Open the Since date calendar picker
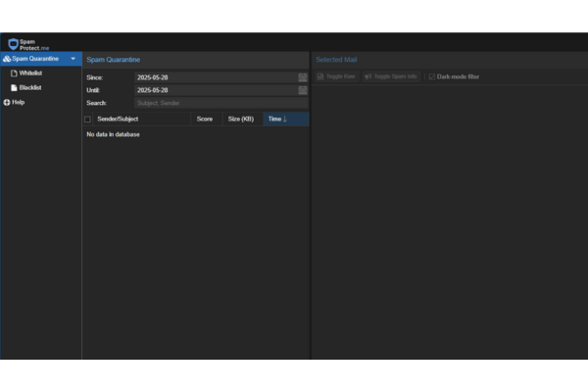Viewport: 588px width, 392px height. point(303,77)
